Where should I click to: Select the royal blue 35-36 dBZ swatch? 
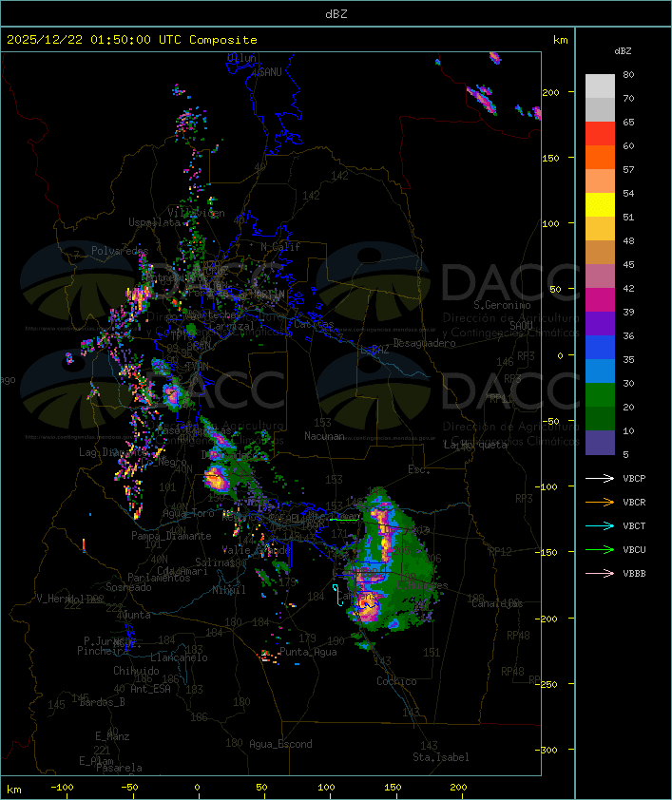point(600,348)
